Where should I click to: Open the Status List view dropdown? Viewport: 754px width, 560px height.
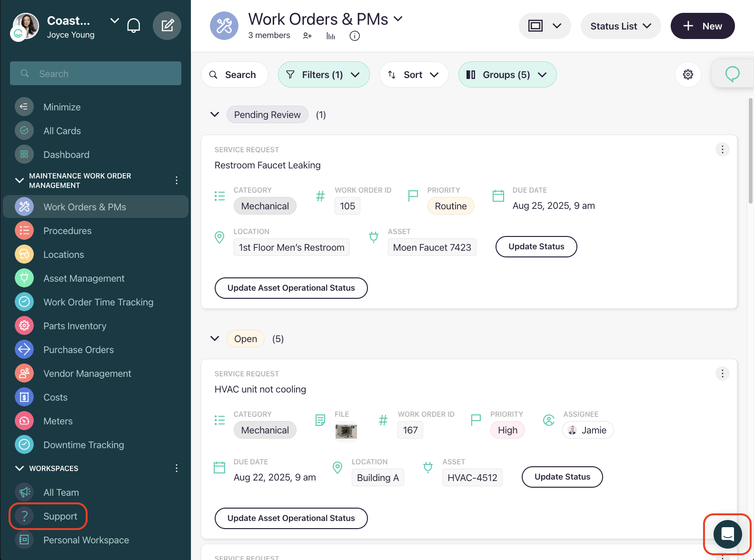click(x=620, y=26)
